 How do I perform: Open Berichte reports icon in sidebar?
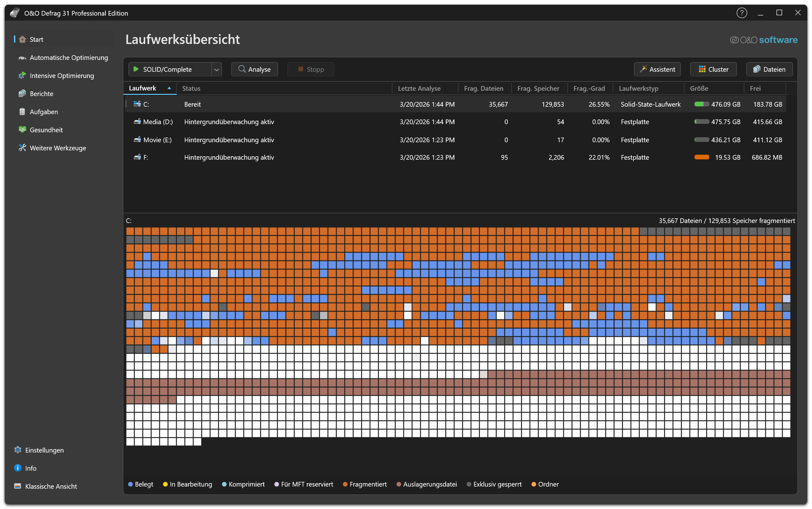tap(22, 94)
